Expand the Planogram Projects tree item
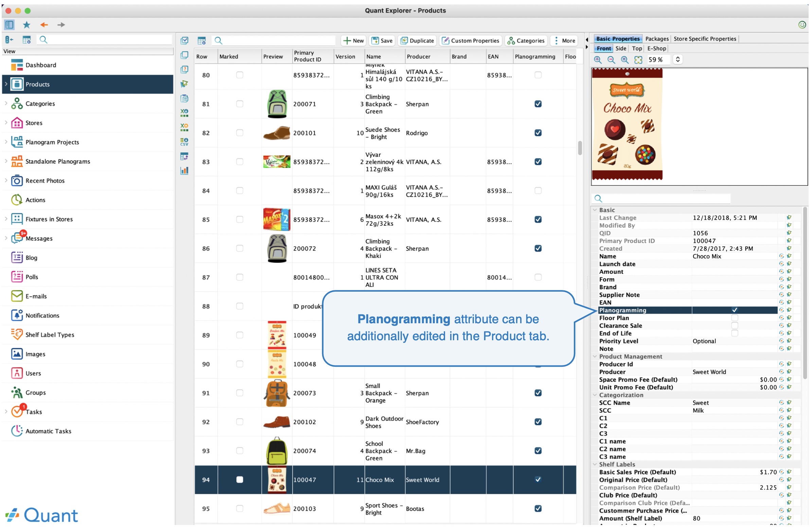The image size is (812, 527). point(6,142)
